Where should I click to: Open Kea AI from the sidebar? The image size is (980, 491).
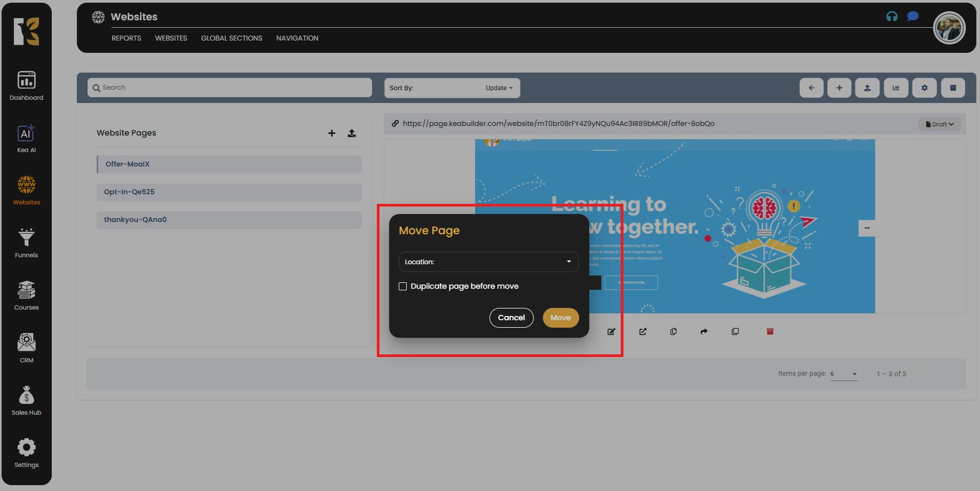point(26,138)
